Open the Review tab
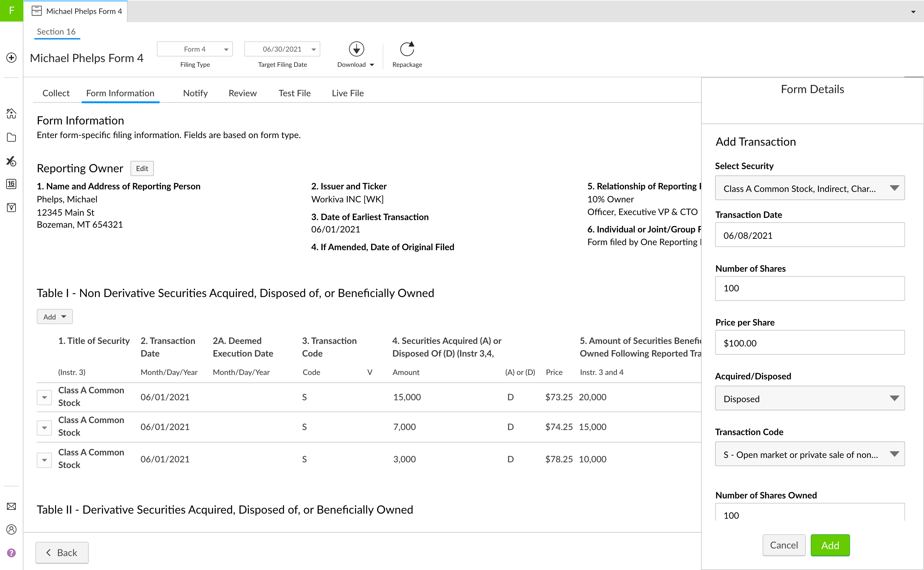The image size is (924, 570). tap(243, 93)
